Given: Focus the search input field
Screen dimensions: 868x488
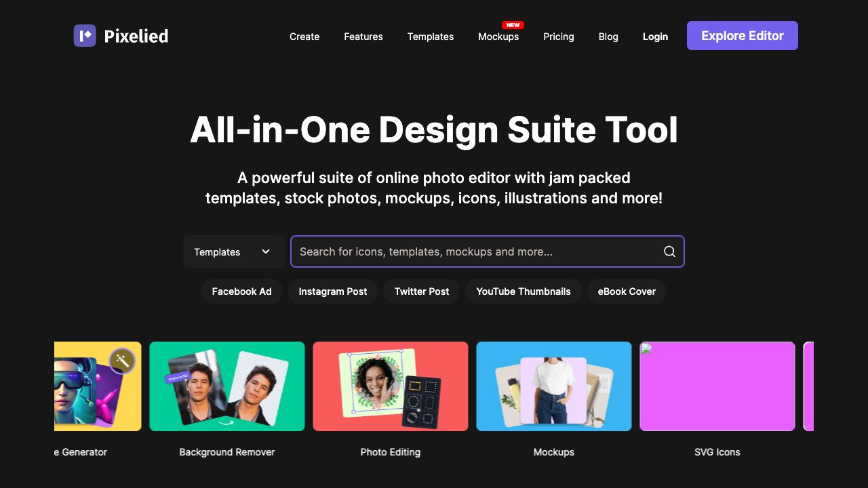Looking at the screenshot, I should tap(475, 251).
